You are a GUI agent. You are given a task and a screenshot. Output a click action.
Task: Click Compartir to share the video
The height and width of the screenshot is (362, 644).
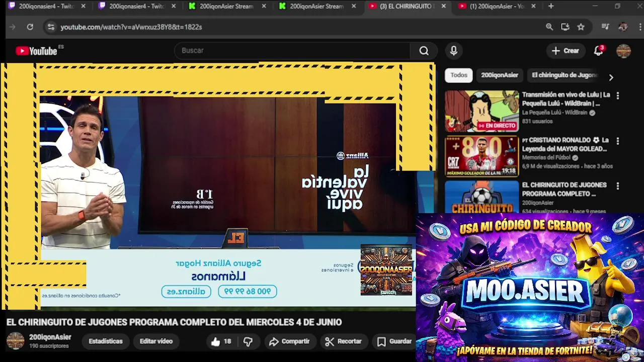pyautogui.click(x=289, y=341)
